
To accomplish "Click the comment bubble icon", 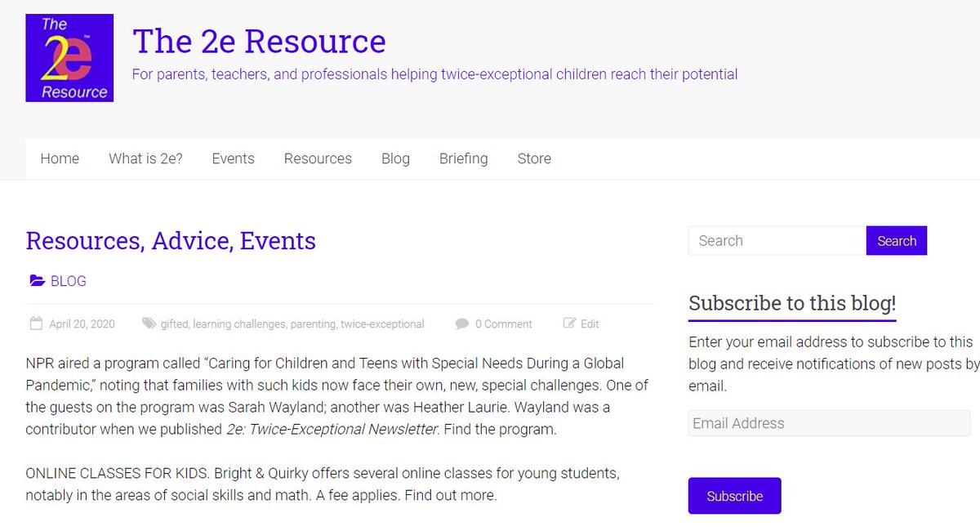I will 462,324.
